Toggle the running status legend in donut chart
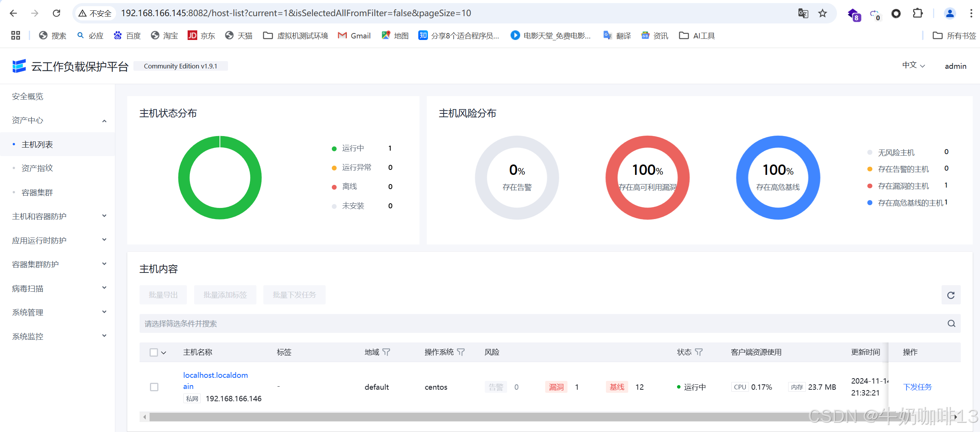The image size is (980, 432). tap(353, 148)
